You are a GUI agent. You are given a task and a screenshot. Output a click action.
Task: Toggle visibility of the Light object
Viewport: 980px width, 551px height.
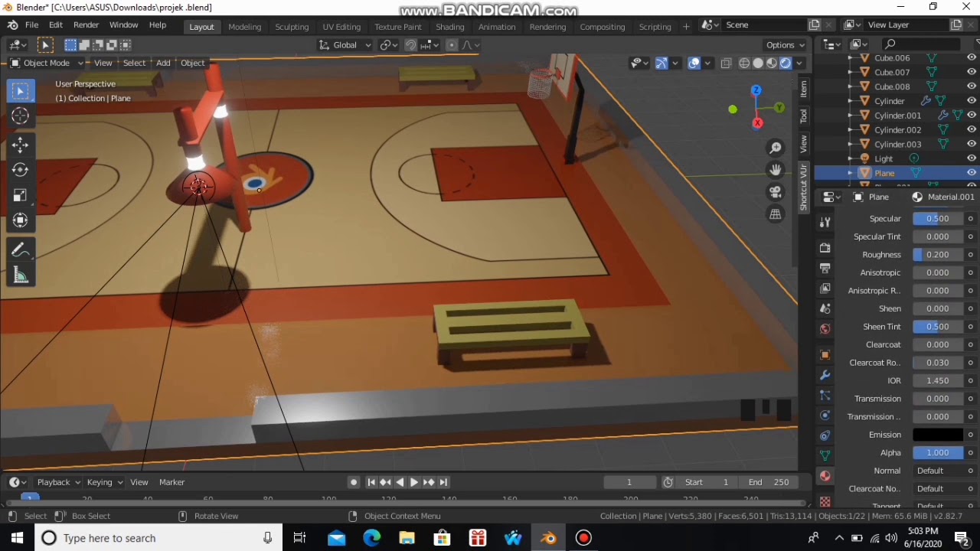pyautogui.click(x=972, y=158)
